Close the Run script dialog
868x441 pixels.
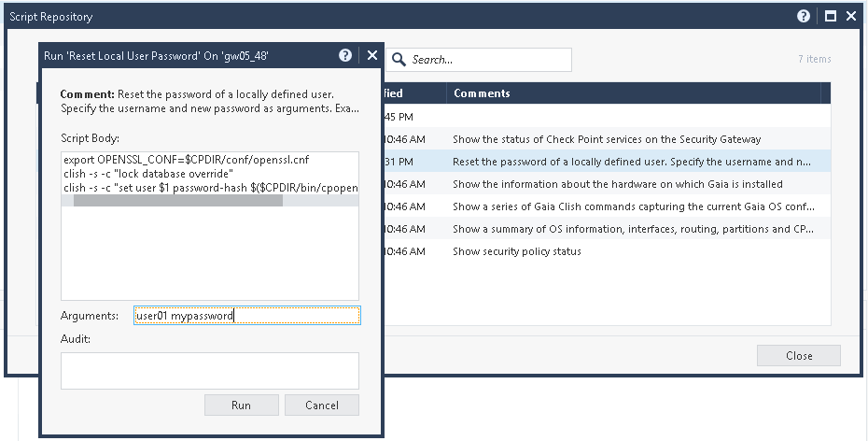(372, 56)
